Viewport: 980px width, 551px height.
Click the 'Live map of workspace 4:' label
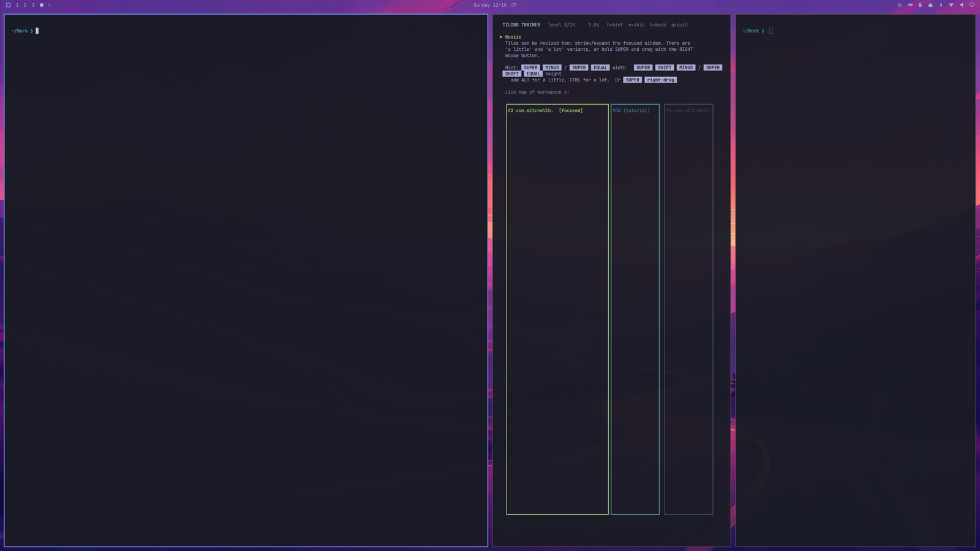[x=537, y=92]
